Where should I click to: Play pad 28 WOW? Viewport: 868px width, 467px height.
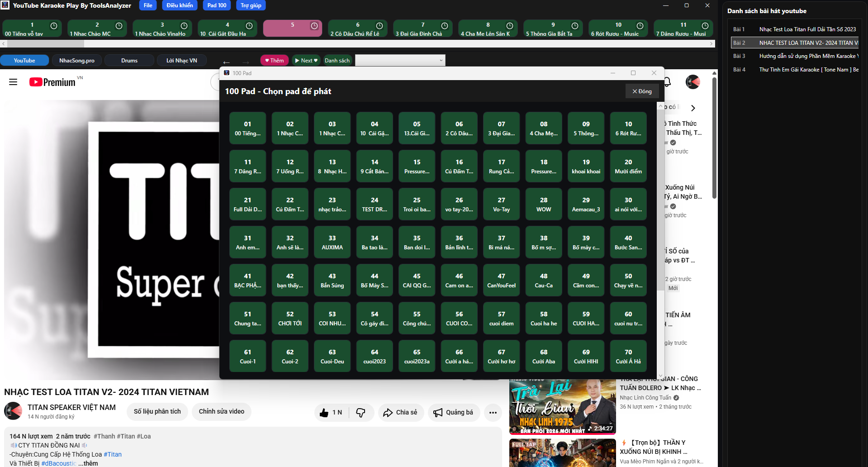(x=544, y=204)
